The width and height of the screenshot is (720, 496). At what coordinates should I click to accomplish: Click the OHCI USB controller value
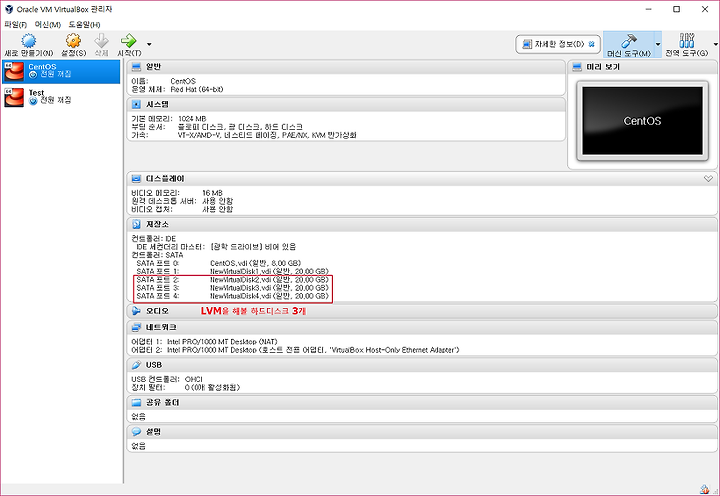point(193,380)
